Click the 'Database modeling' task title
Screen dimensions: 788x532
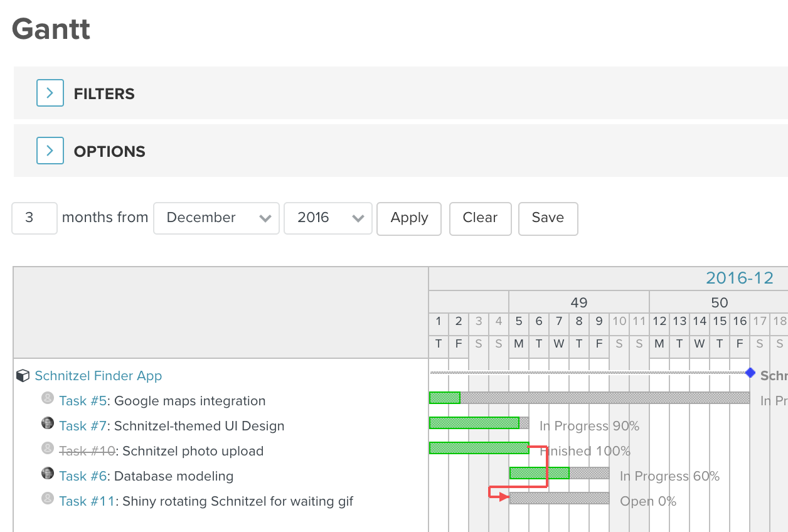point(174,476)
